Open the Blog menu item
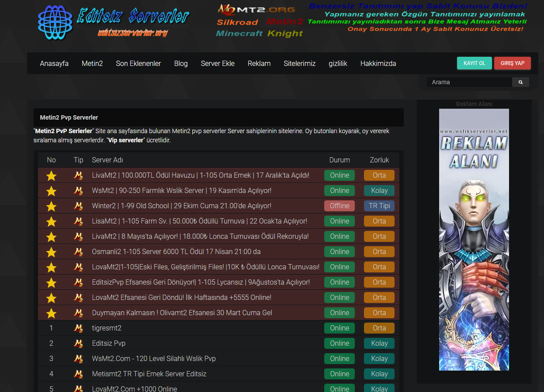Image resolution: width=544 pixels, height=392 pixels. [181, 63]
